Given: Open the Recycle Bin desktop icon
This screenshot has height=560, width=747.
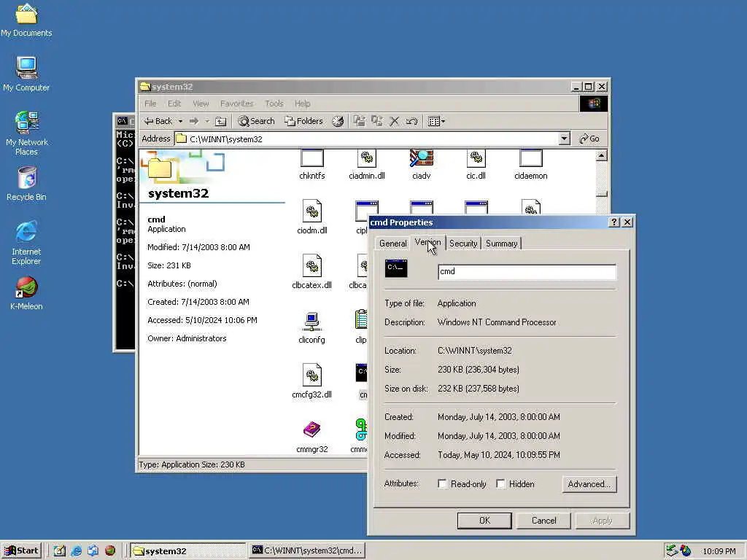Looking at the screenshot, I should (x=26, y=184).
